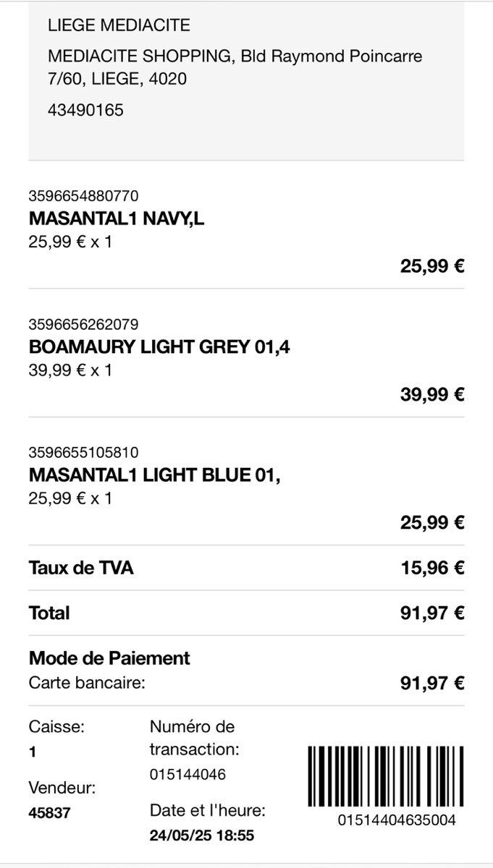Select vendor number 45837

[x=49, y=812]
